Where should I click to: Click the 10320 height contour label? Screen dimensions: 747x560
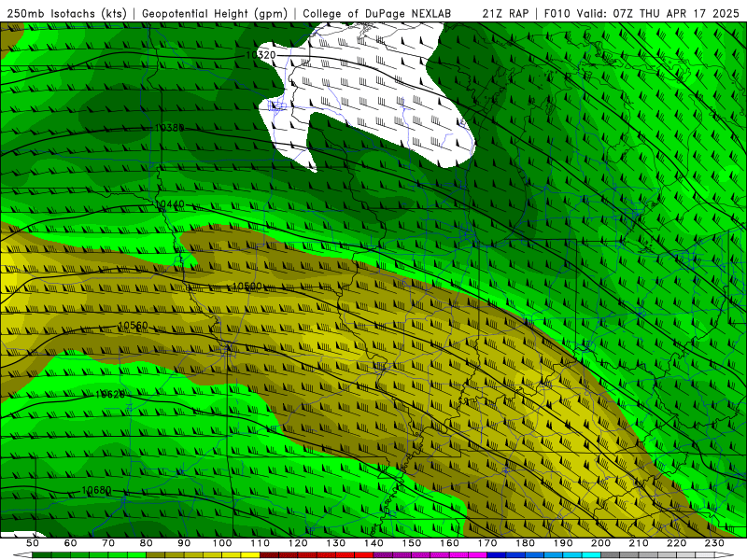[x=261, y=55]
